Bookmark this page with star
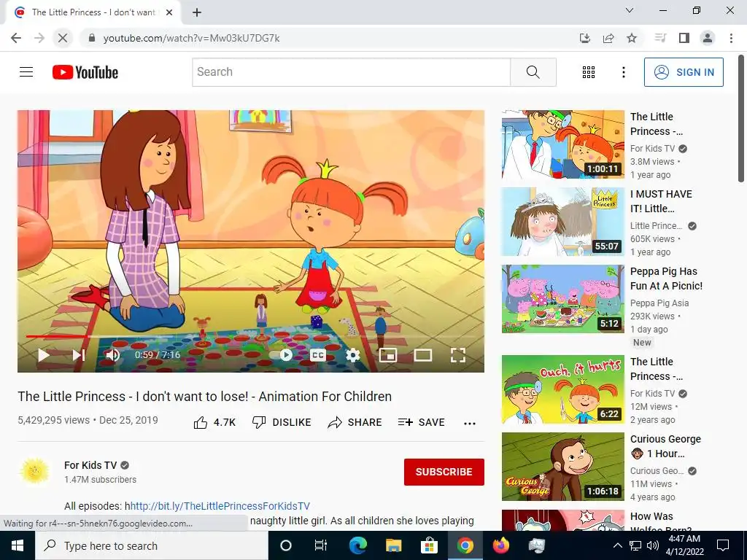This screenshot has width=747, height=560. pos(632,38)
